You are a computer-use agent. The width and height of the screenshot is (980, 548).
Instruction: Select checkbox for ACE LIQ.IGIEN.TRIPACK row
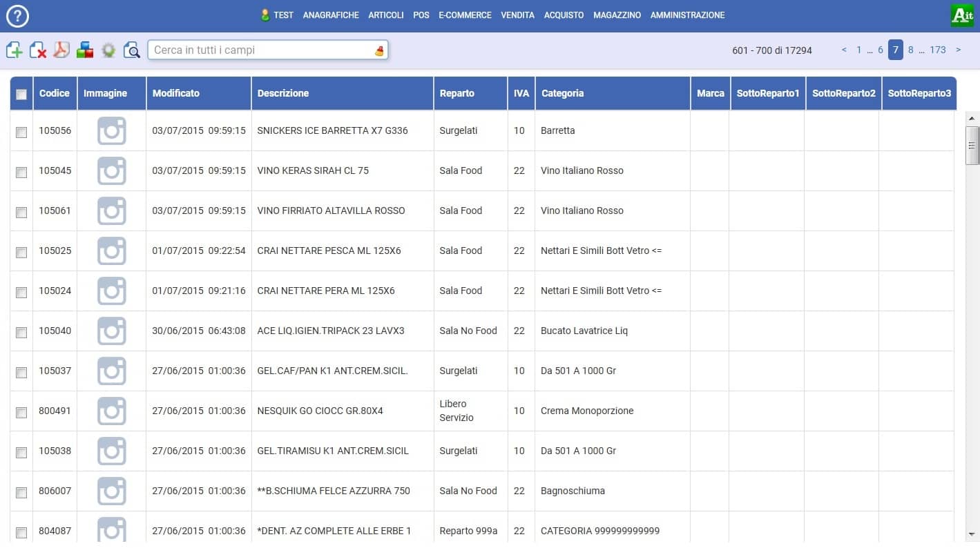click(21, 332)
